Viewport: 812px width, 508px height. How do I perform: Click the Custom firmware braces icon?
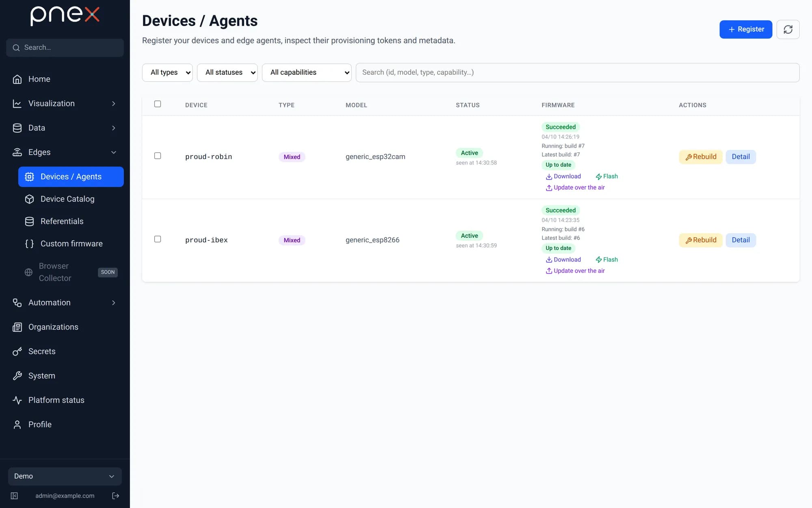pyautogui.click(x=29, y=244)
